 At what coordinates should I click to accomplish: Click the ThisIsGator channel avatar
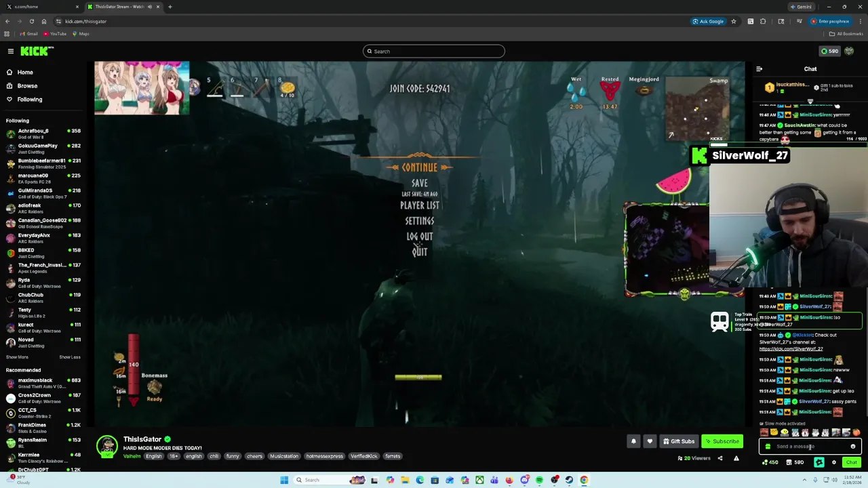[106, 447]
